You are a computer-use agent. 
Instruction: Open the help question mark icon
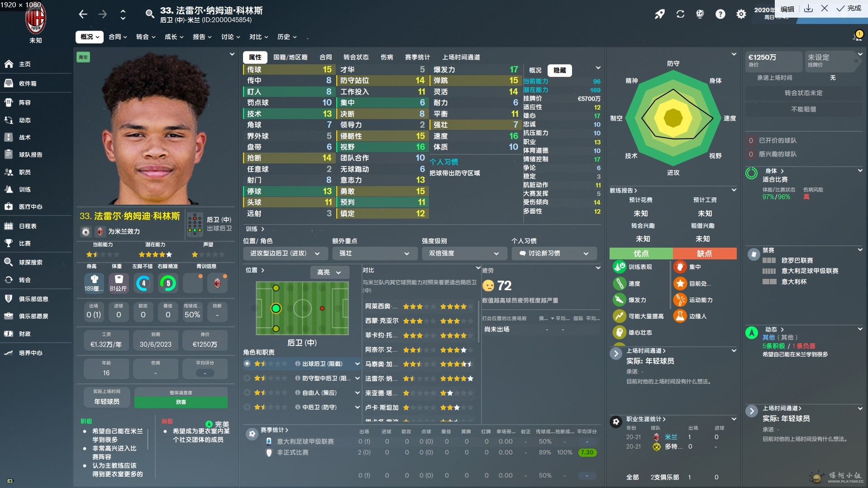720,14
